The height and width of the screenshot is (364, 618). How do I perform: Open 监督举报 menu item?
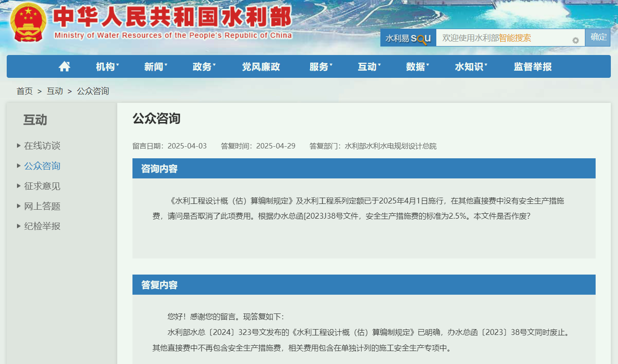click(533, 67)
